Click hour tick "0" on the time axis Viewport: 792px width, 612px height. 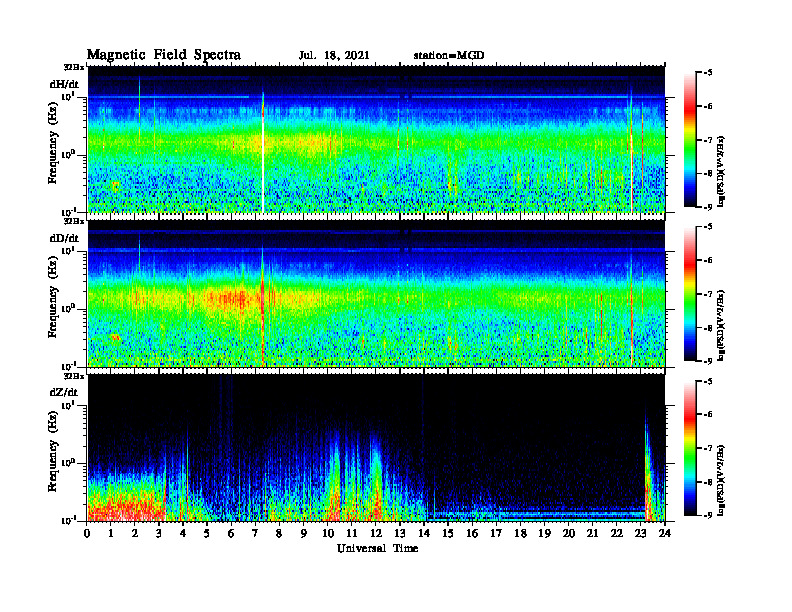click(87, 533)
